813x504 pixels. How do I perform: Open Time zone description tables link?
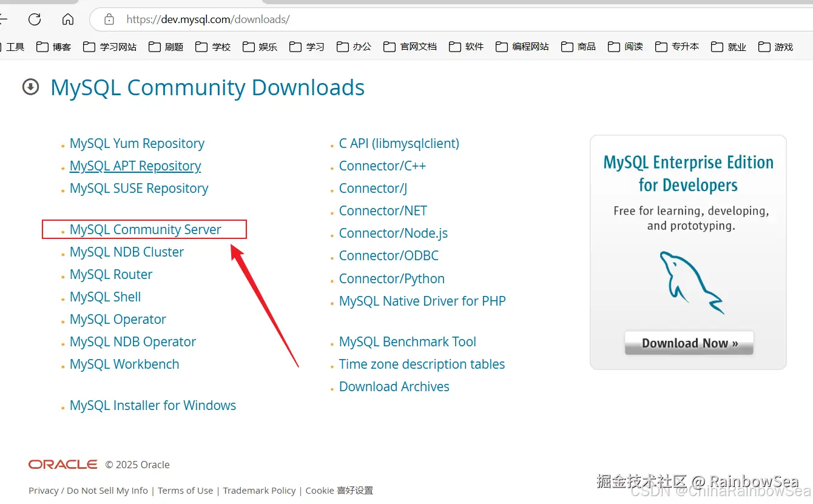pyautogui.click(x=422, y=365)
